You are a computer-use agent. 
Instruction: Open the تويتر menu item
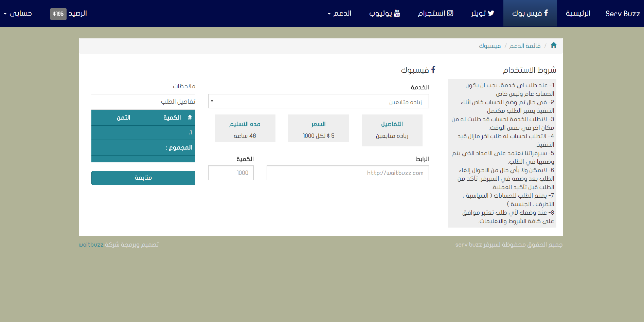coord(482,13)
